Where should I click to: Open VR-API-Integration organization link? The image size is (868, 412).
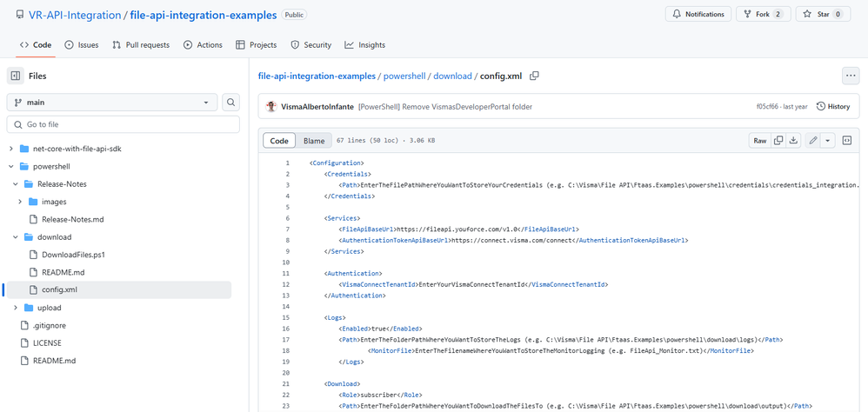tap(75, 15)
